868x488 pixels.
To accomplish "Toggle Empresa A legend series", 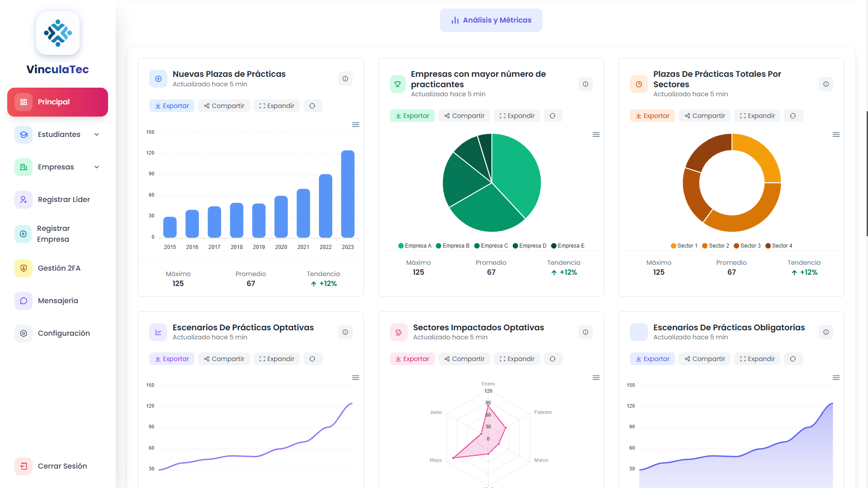I will coord(415,246).
